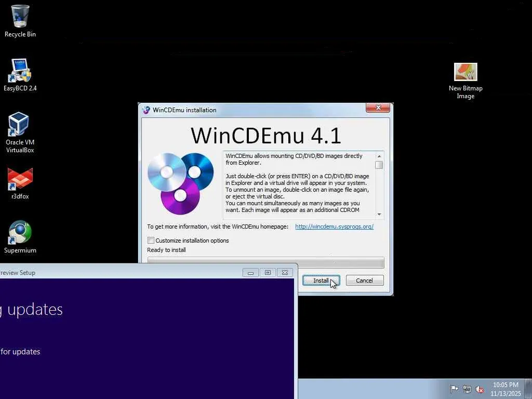This screenshot has width=532, height=399.
Task: Select the EasyBCD 2.4 shortcut icon
Action: [x=20, y=75]
